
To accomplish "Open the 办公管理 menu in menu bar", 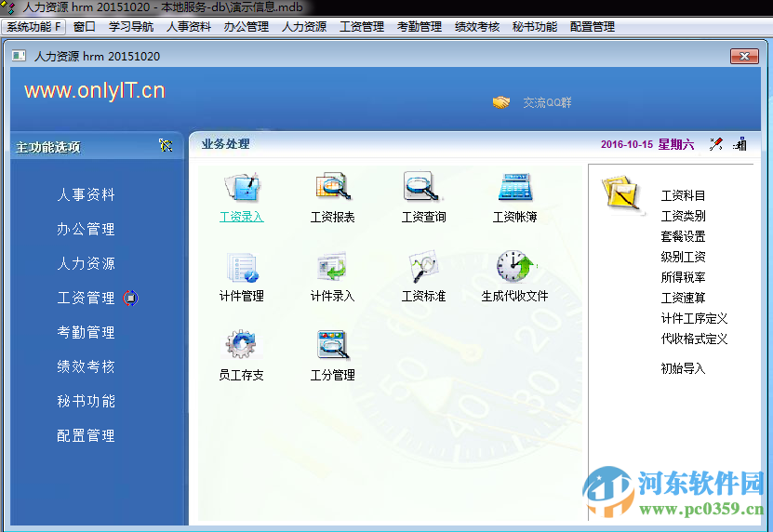I will [247, 27].
